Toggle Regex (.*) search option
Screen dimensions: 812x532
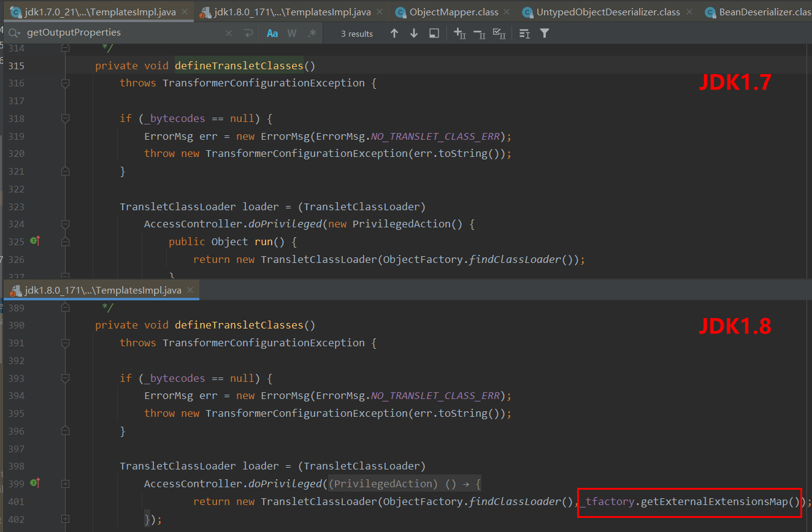point(312,33)
